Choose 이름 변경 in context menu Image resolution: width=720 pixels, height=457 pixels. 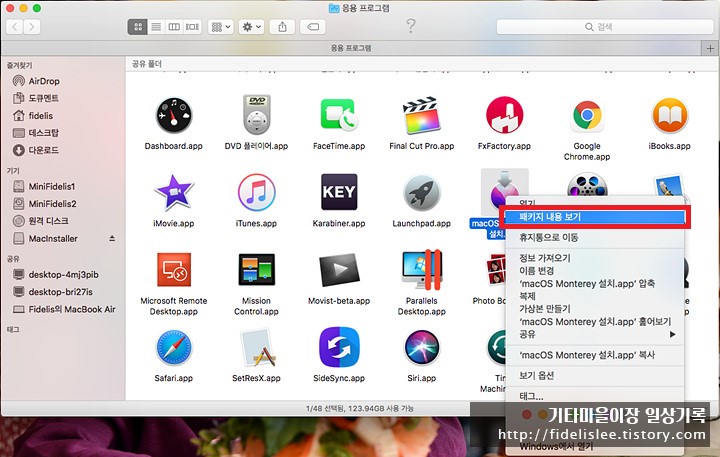point(595,271)
